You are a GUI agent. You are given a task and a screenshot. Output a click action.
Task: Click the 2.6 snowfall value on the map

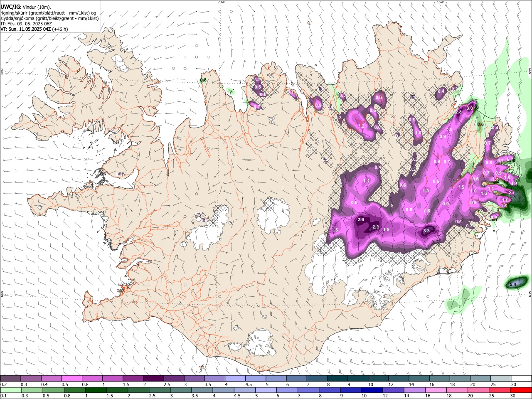click(361, 220)
